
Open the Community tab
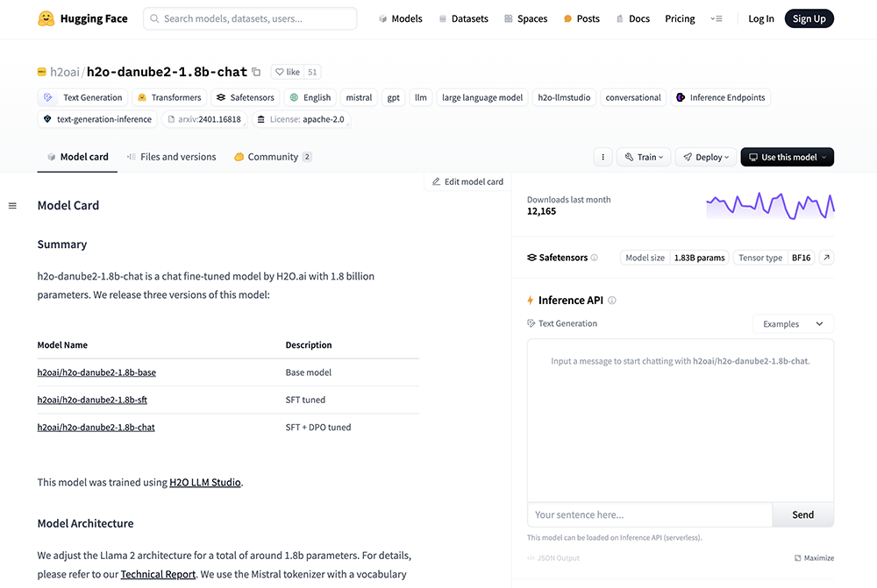pyautogui.click(x=273, y=157)
